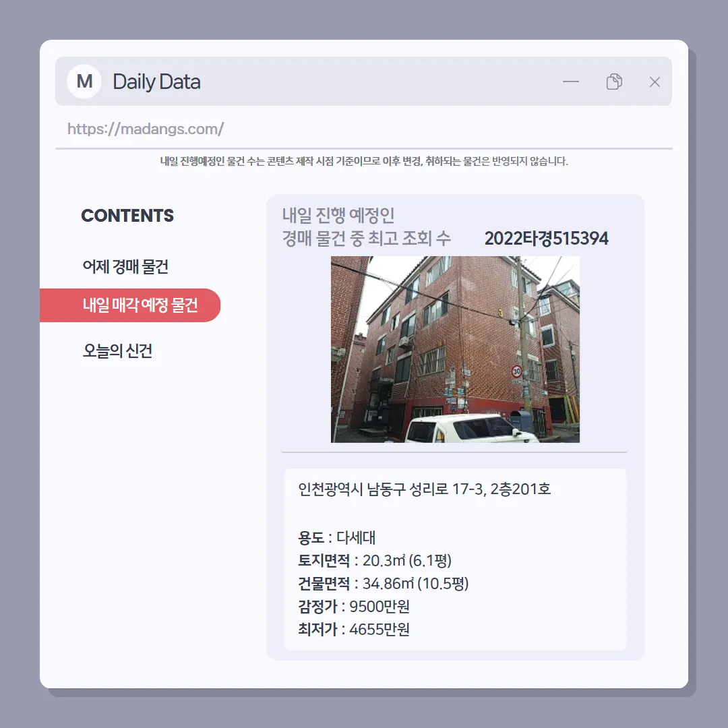Click the CONTENTS heading

(x=127, y=216)
